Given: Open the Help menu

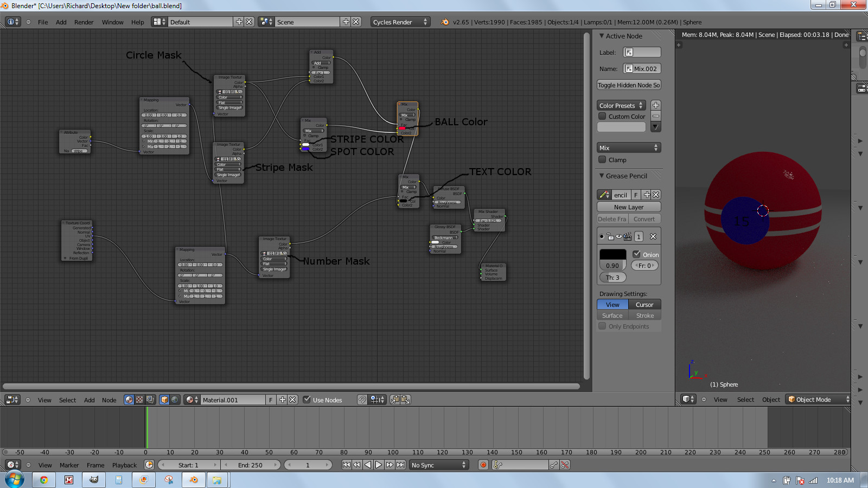Looking at the screenshot, I should 138,22.
